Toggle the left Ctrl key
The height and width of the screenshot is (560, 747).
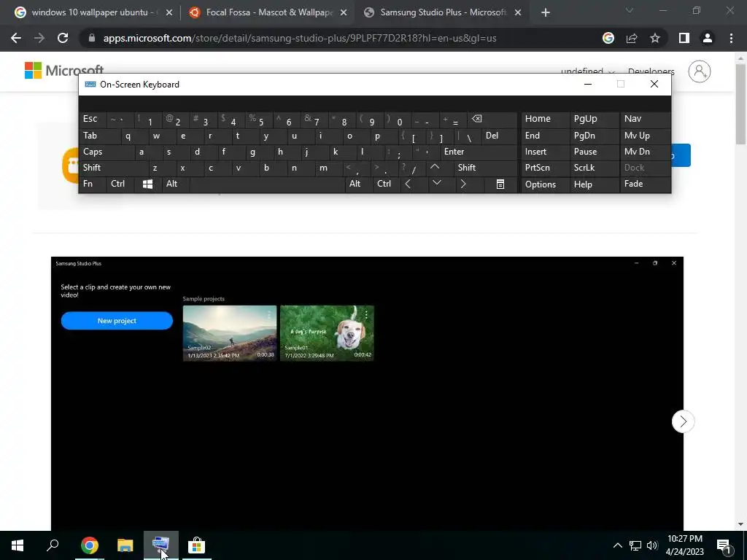(120, 184)
